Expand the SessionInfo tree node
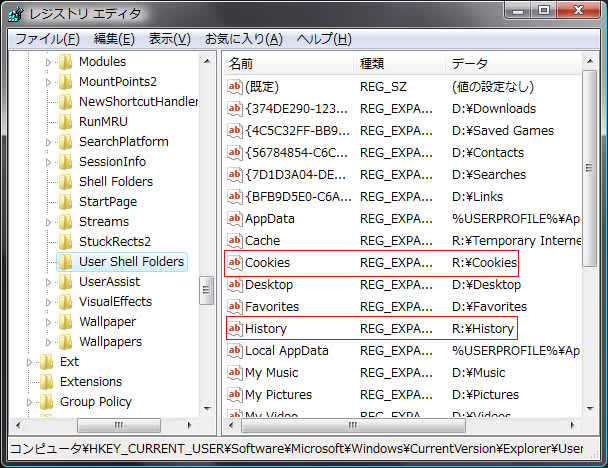608x468 pixels. pos(47,162)
